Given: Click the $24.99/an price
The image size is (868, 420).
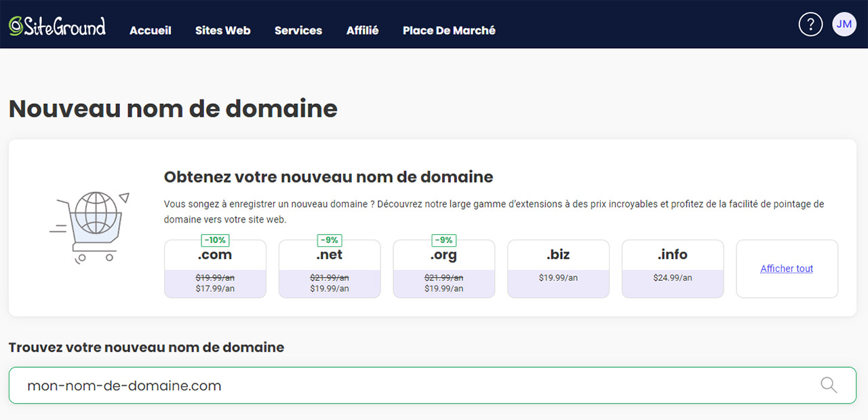Looking at the screenshot, I should 673,278.
